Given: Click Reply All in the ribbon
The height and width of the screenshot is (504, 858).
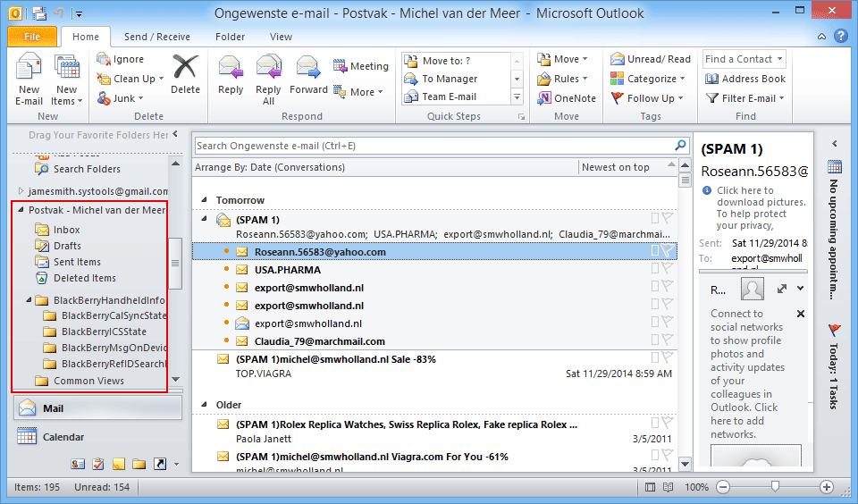Looking at the screenshot, I should tap(268, 80).
